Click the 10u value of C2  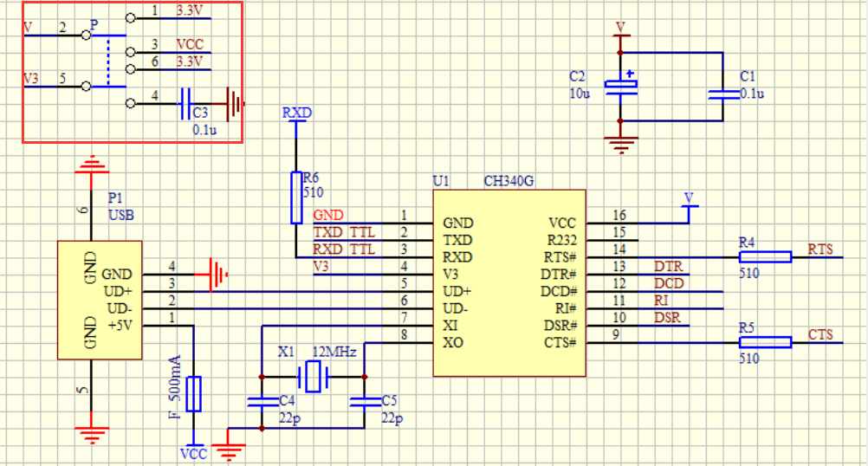[580, 94]
